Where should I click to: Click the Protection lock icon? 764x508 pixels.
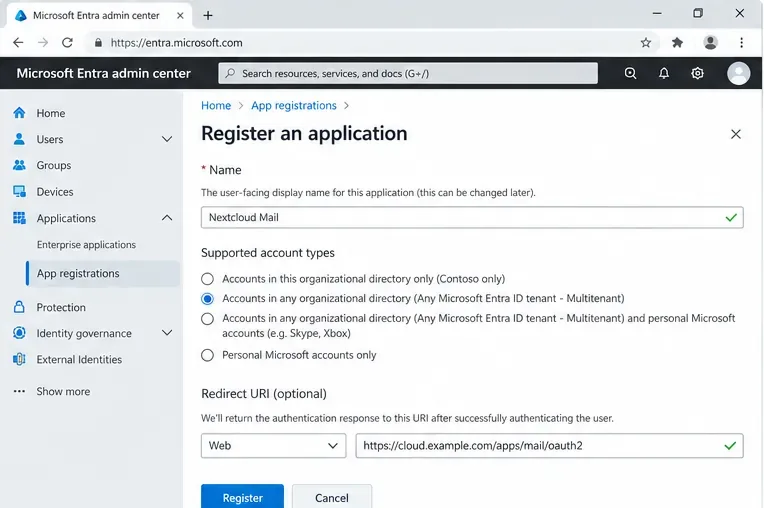19,307
